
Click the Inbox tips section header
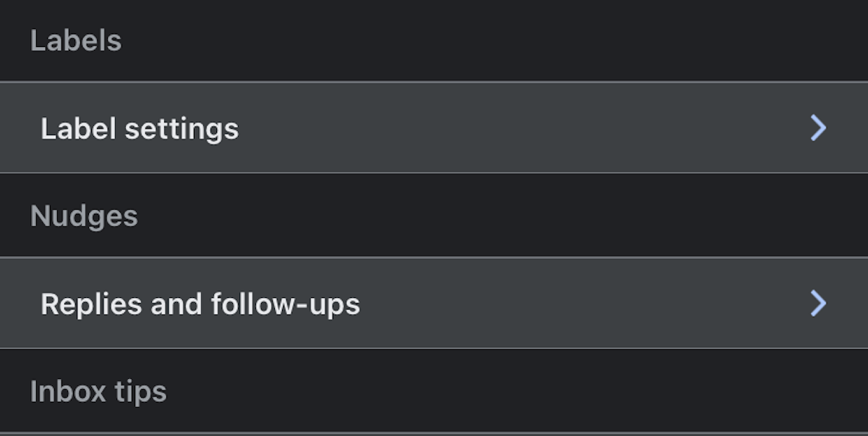[x=98, y=392]
